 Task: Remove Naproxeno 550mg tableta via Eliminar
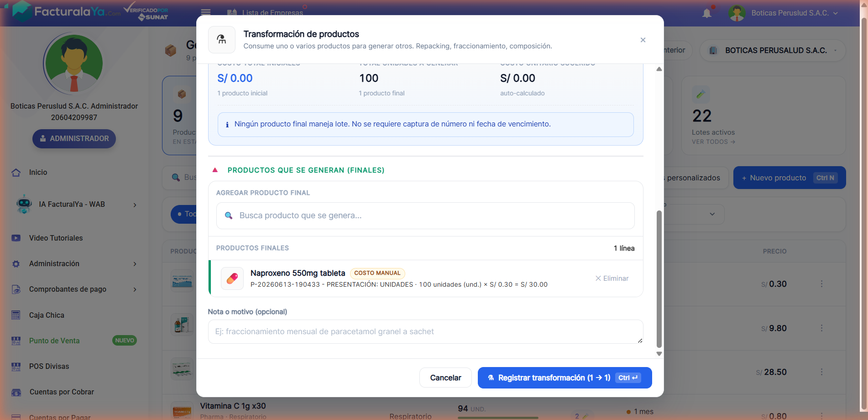612,278
